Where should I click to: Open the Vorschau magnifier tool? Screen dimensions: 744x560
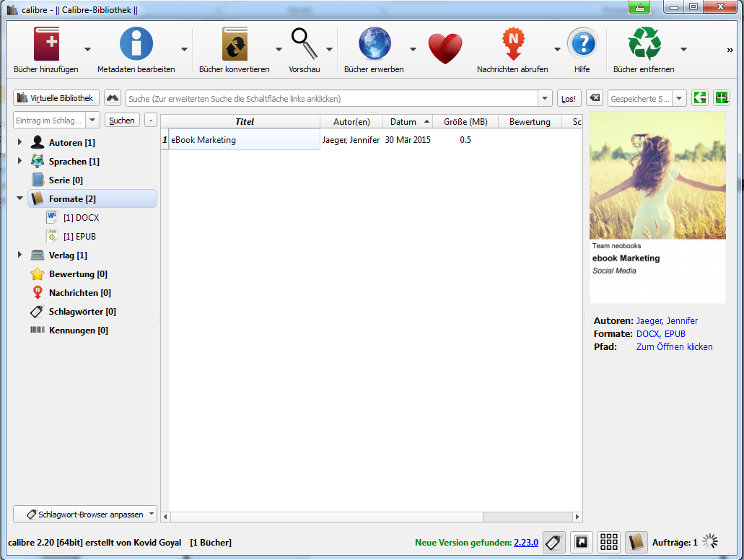click(x=304, y=45)
